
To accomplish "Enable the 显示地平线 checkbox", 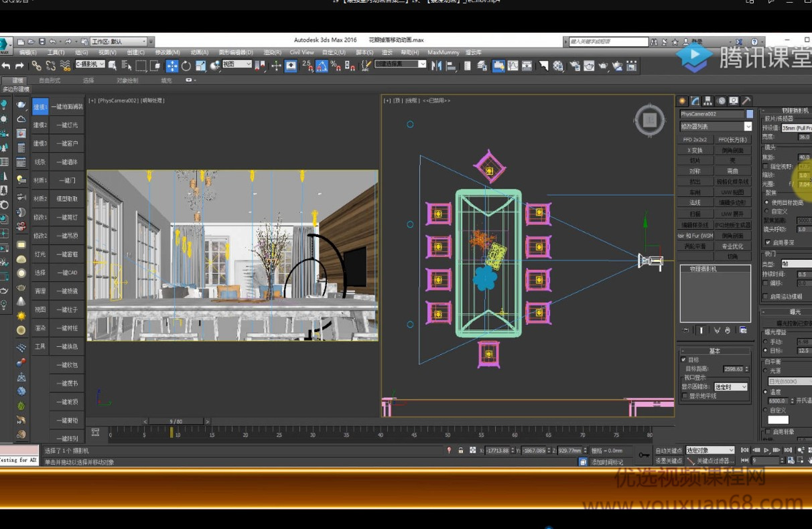I will pos(684,396).
